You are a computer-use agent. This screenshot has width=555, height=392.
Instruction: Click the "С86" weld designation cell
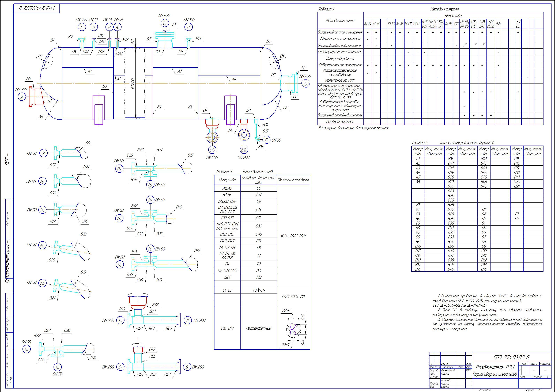(x=258, y=226)
